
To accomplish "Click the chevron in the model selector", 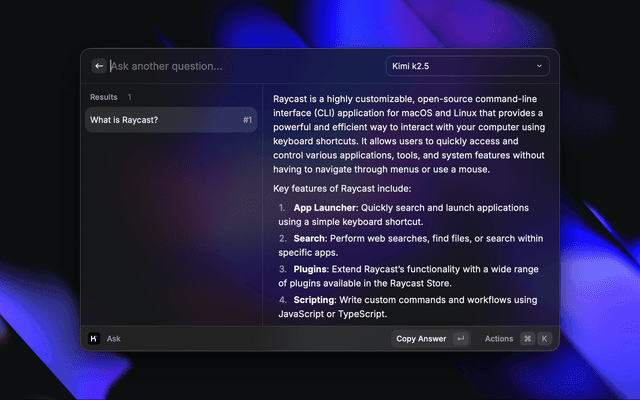I will pos(540,66).
